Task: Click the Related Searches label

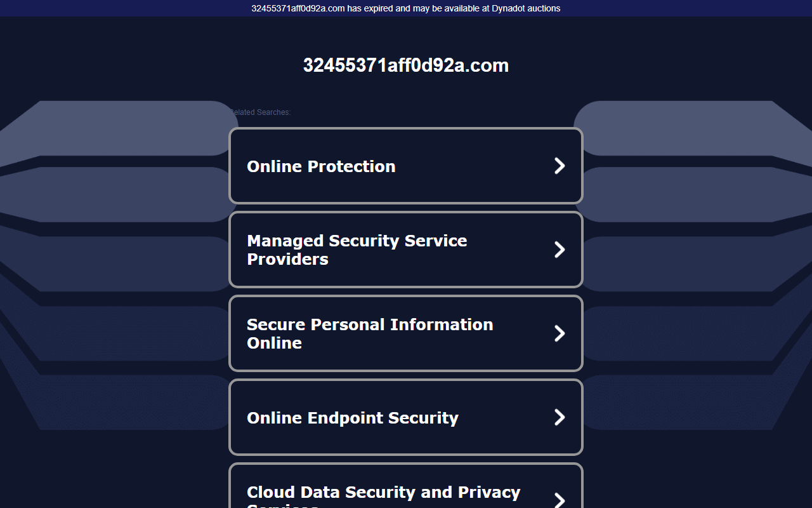Action: (x=260, y=112)
